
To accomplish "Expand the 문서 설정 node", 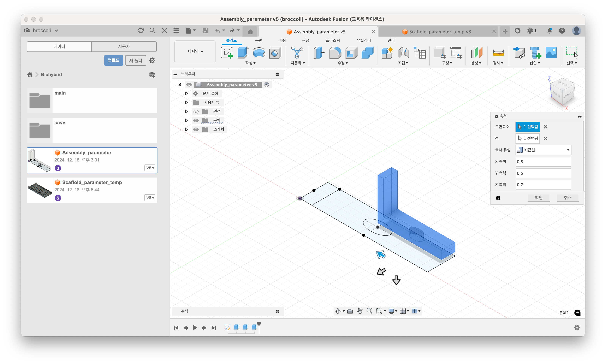I will (186, 94).
